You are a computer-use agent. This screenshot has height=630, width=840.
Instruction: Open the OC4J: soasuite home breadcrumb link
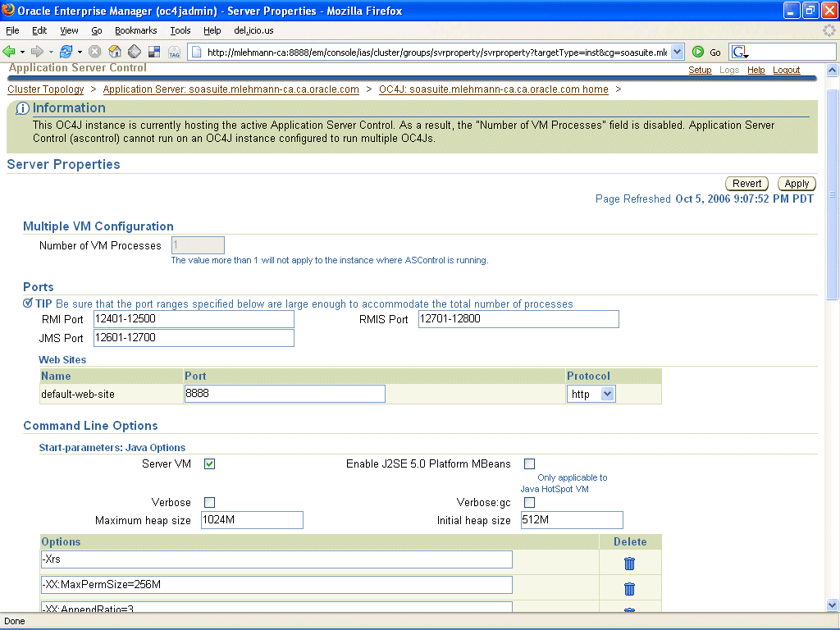[x=493, y=89]
